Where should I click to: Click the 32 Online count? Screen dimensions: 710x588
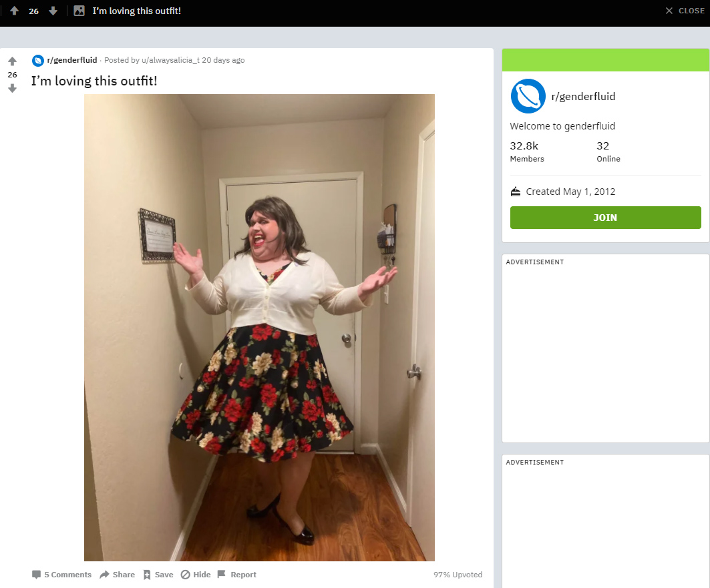click(x=608, y=152)
